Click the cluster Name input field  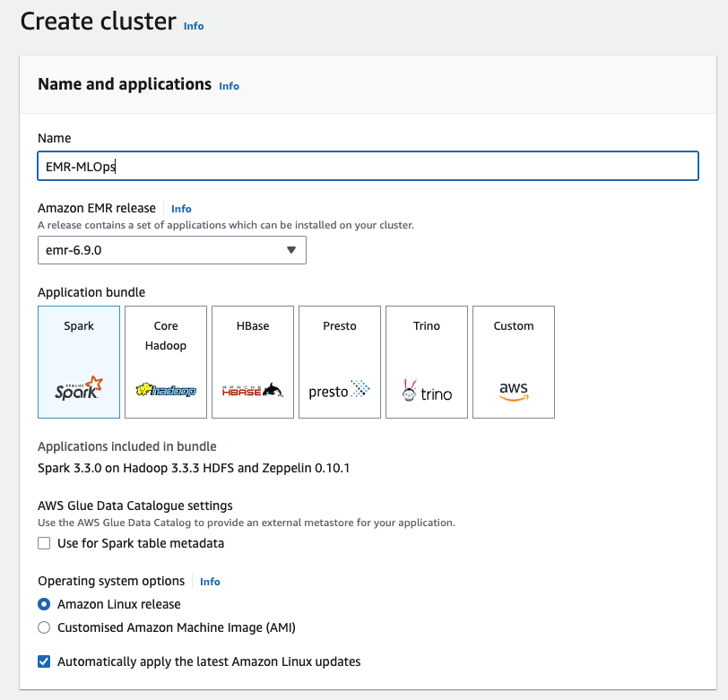tap(368, 166)
